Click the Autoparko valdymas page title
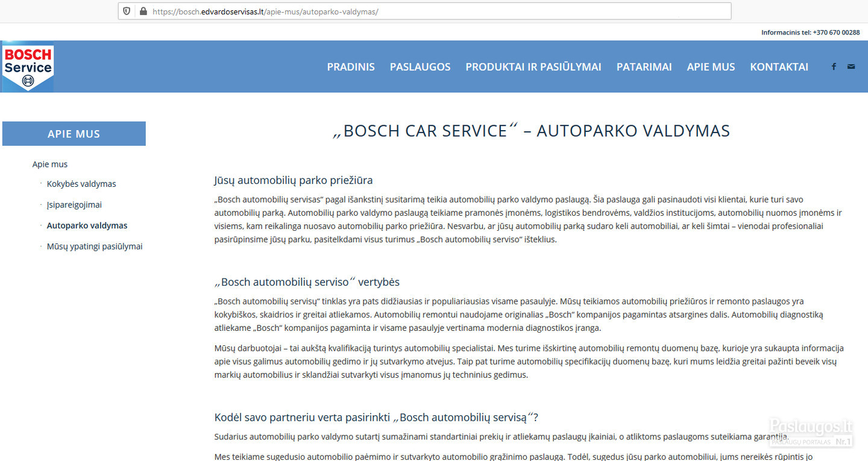The width and height of the screenshot is (868, 461). (x=531, y=131)
